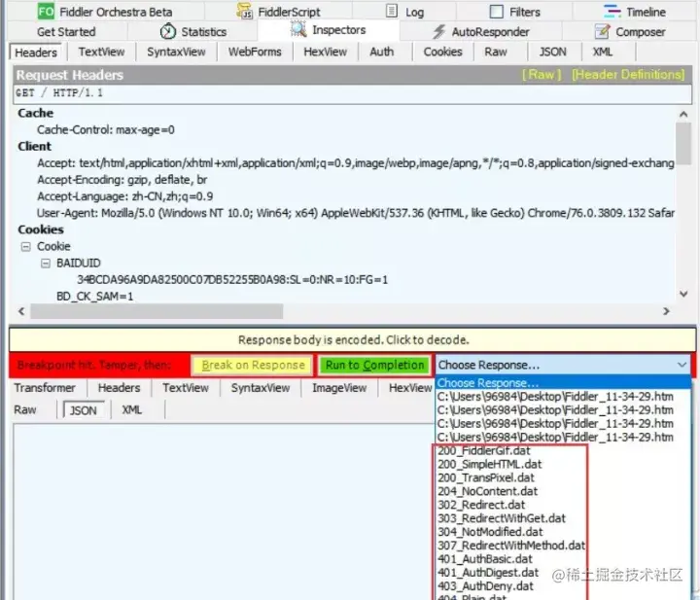Click the FiddlerScript JS icon

pyautogui.click(x=244, y=11)
